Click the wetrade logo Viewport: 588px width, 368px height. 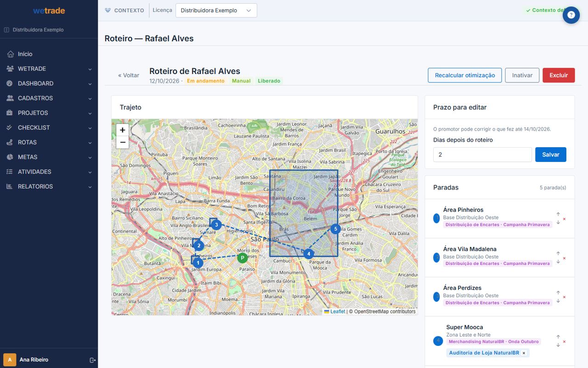(x=49, y=11)
